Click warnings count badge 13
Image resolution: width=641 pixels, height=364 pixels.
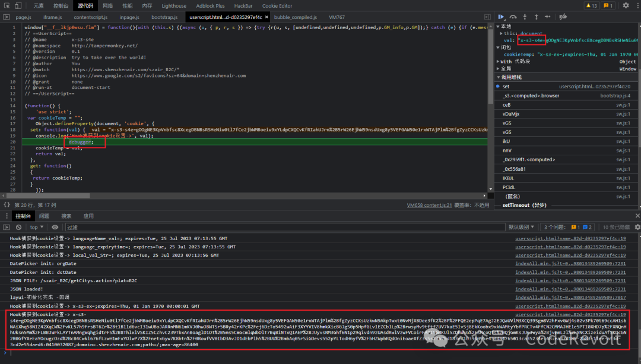pos(591,6)
